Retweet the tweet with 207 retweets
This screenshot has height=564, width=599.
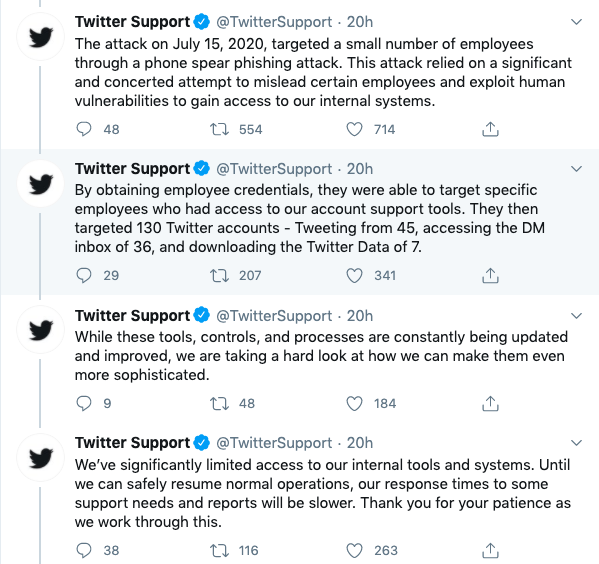(219, 275)
